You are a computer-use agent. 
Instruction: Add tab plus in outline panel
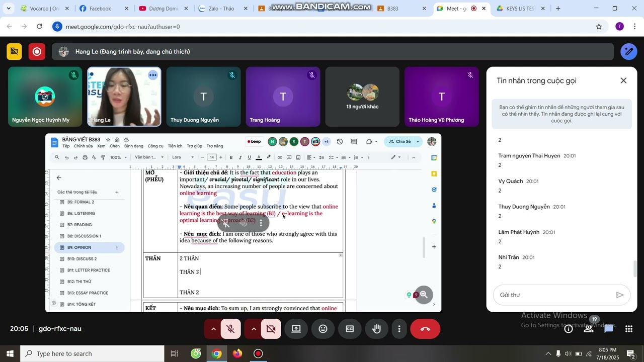tap(117, 192)
